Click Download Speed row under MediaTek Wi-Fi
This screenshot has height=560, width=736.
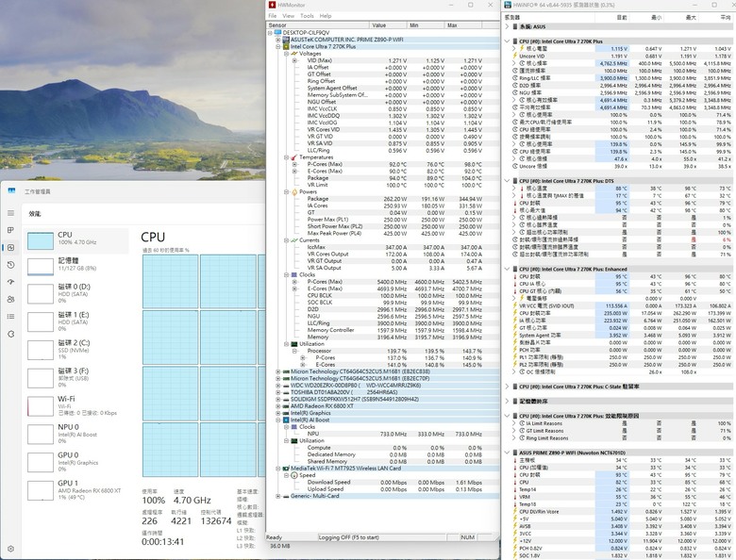pos(394,482)
